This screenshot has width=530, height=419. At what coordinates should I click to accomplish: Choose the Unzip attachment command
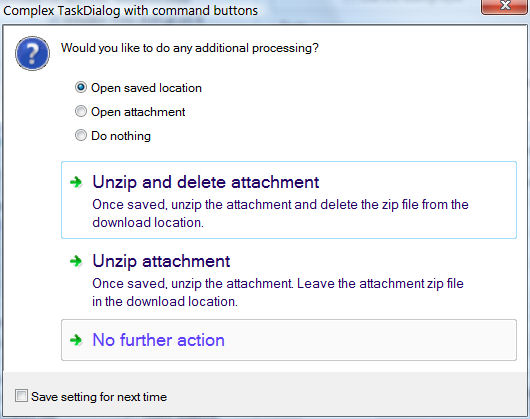coord(289,279)
